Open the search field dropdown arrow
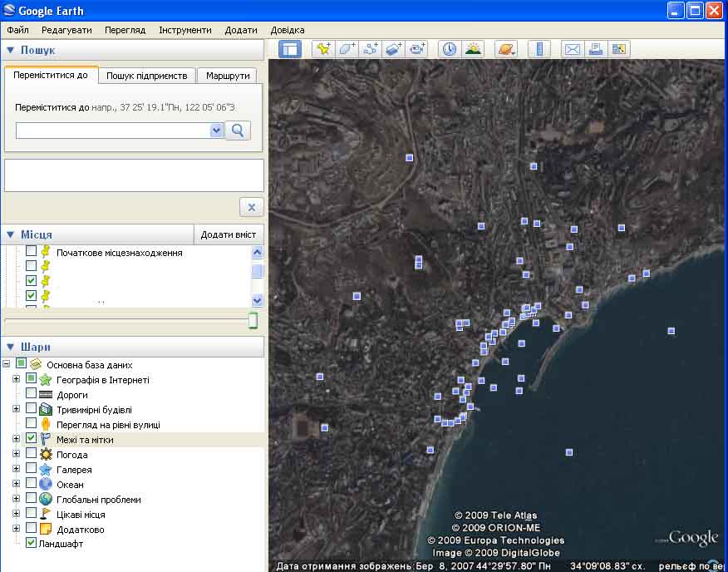The image size is (728, 572). (x=216, y=131)
